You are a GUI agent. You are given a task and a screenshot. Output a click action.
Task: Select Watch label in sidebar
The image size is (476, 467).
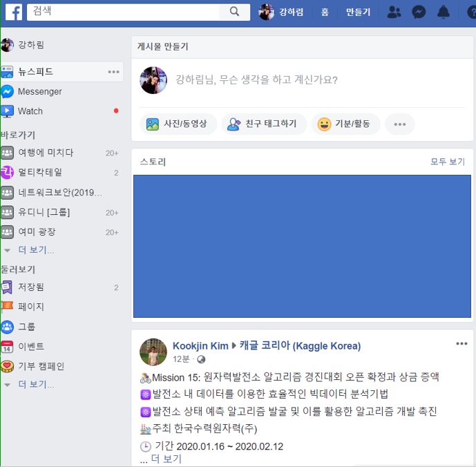(x=30, y=111)
